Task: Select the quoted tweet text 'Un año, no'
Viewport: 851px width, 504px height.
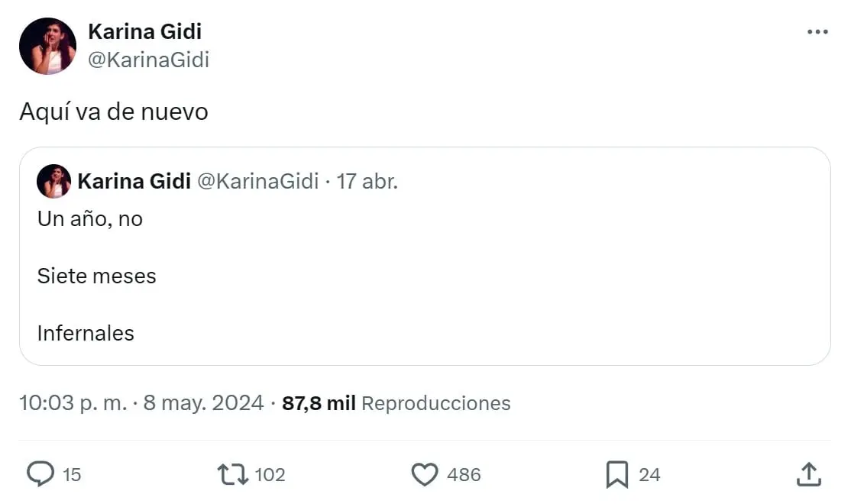Action: (89, 218)
